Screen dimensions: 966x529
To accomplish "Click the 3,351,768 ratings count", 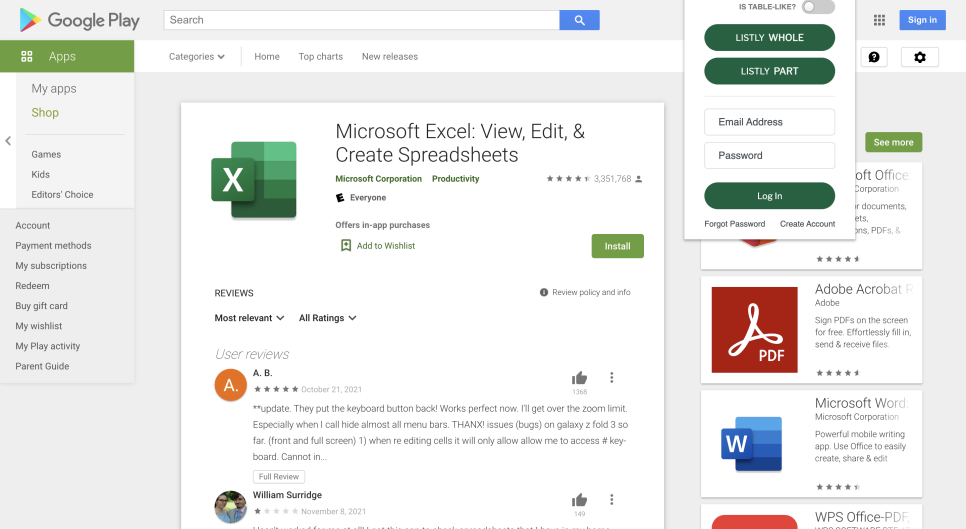I will coord(612,179).
